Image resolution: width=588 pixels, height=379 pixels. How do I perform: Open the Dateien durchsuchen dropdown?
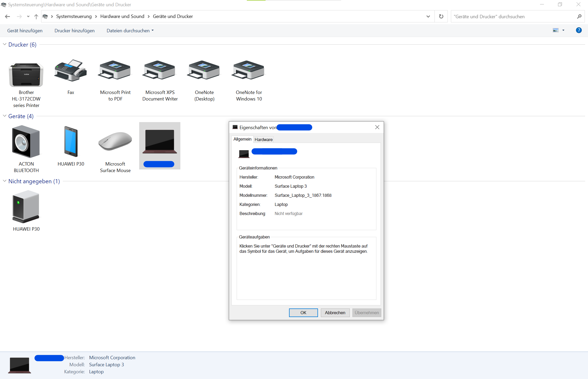tap(130, 31)
